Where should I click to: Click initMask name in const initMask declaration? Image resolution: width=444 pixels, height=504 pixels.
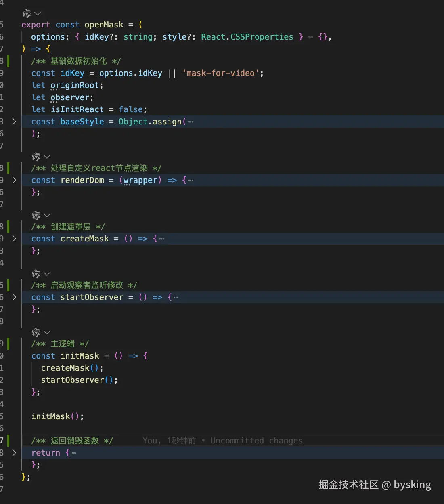coord(80,356)
